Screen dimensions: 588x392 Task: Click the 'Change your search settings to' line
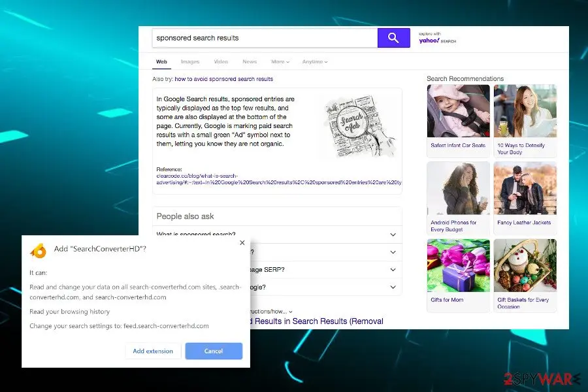tap(120, 326)
